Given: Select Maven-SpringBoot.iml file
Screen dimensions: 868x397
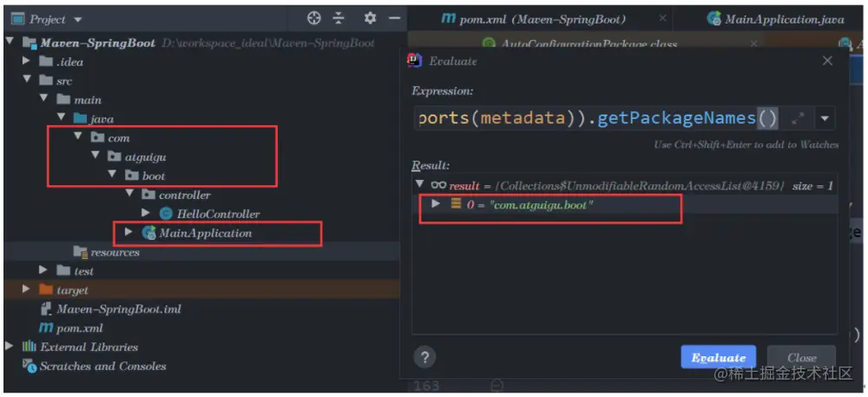Looking at the screenshot, I should (x=201, y=309).
